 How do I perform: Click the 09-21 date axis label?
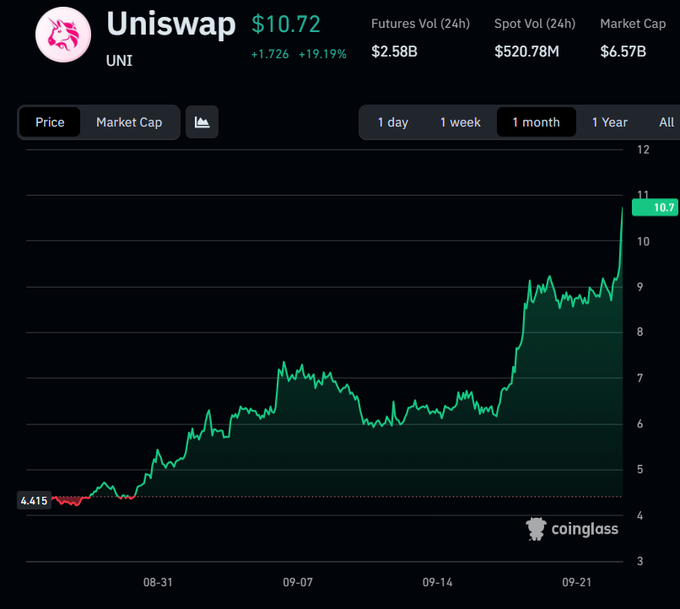coord(577,582)
